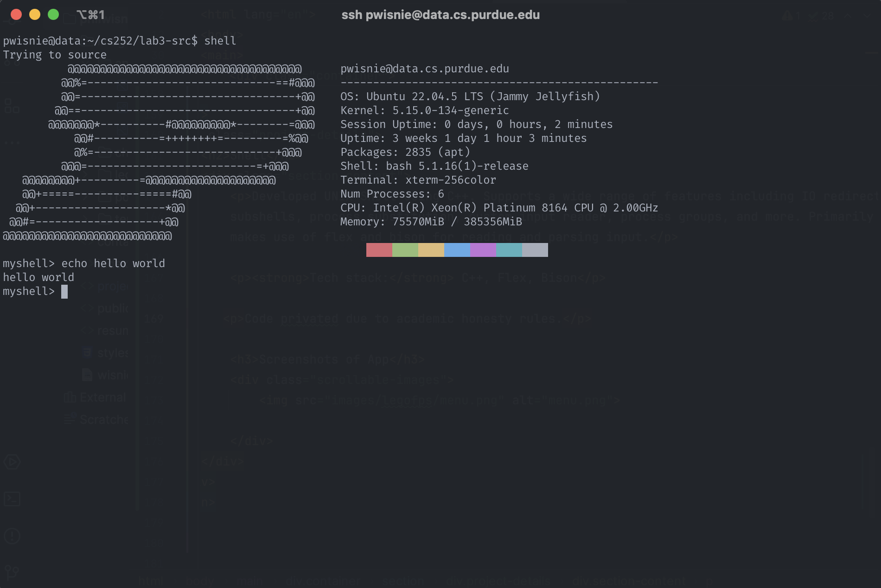Click the ⌥⌘1 window shortcut indicator
The image size is (881, 588).
[90, 15]
